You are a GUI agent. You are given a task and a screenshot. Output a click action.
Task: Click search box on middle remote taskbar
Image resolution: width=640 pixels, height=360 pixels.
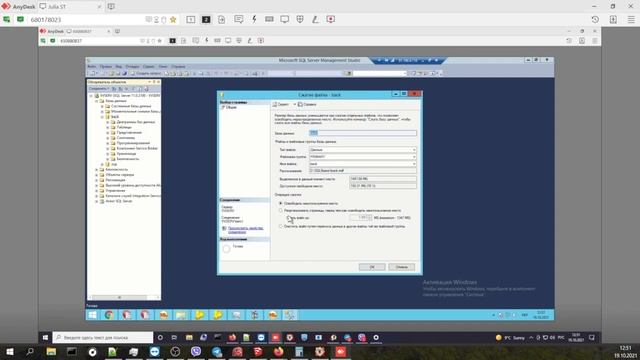103,338
